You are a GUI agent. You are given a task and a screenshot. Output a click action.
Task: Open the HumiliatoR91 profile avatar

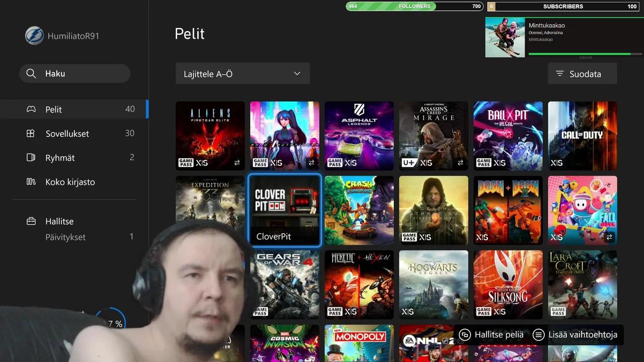pos(35,36)
